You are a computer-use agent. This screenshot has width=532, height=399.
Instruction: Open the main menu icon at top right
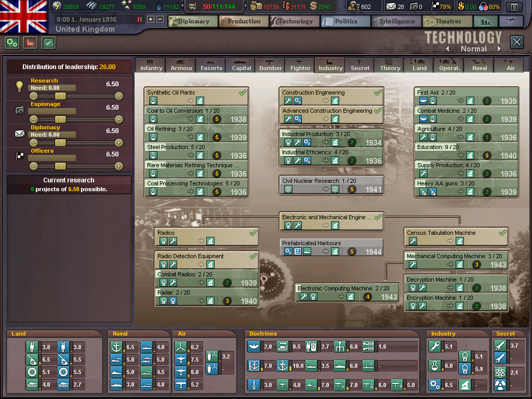tap(514, 6)
